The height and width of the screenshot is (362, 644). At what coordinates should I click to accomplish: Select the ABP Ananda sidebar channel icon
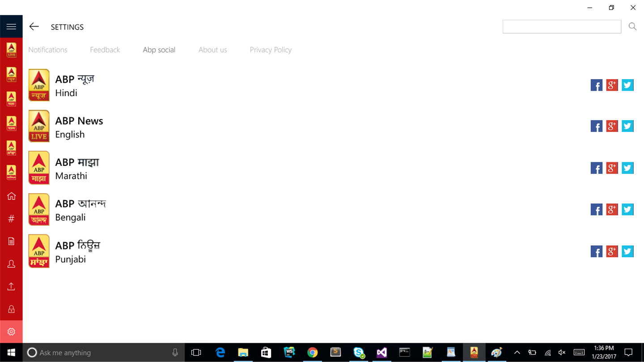point(11,123)
